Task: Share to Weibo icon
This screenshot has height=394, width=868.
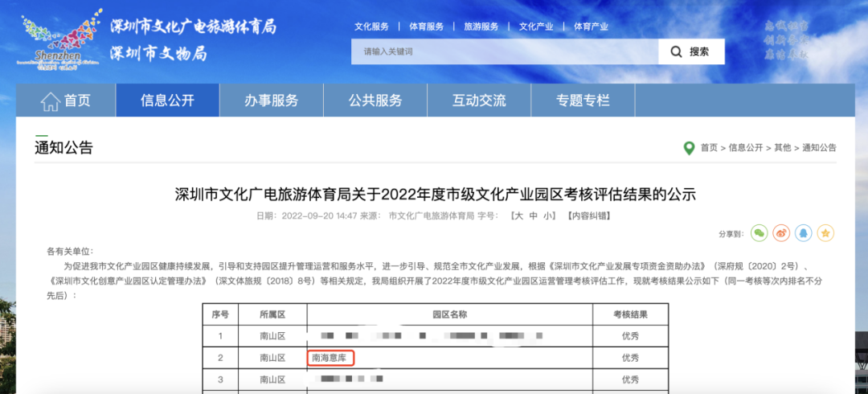Action: tap(781, 233)
